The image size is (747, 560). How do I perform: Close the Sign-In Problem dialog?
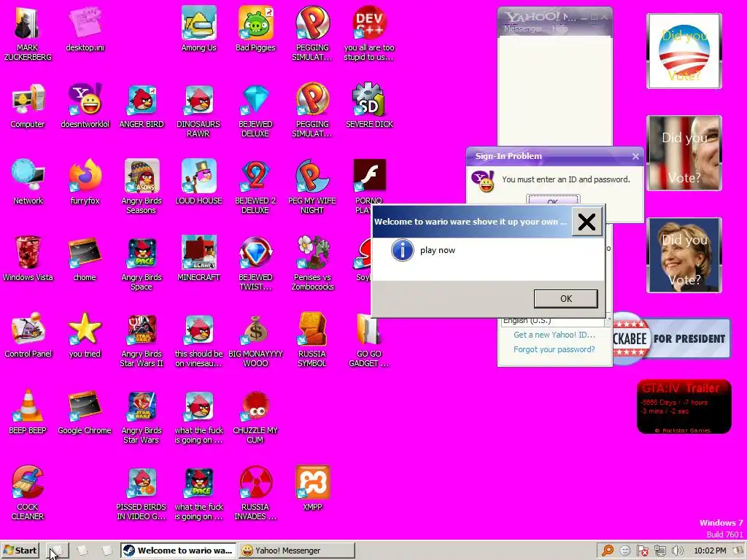tap(635, 156)
